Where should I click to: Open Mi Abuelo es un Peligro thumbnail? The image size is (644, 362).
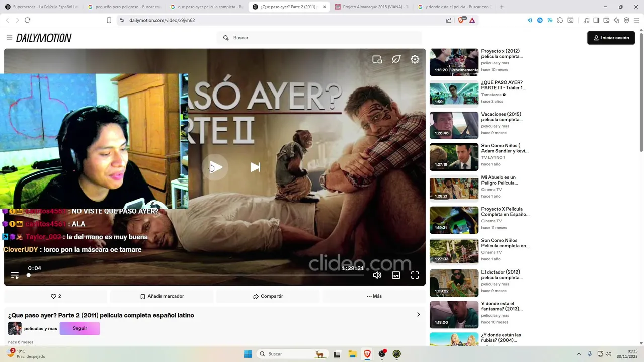454,188
